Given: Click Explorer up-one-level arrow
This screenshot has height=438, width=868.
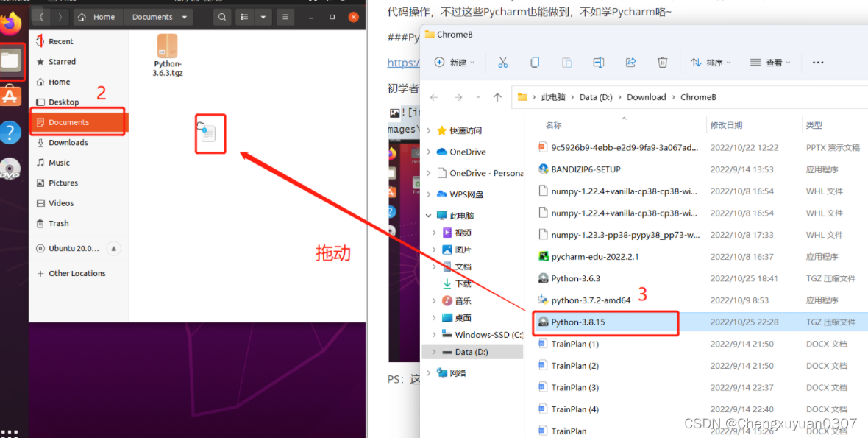Looking at the screenshot, I should click(x=497, y=97).
